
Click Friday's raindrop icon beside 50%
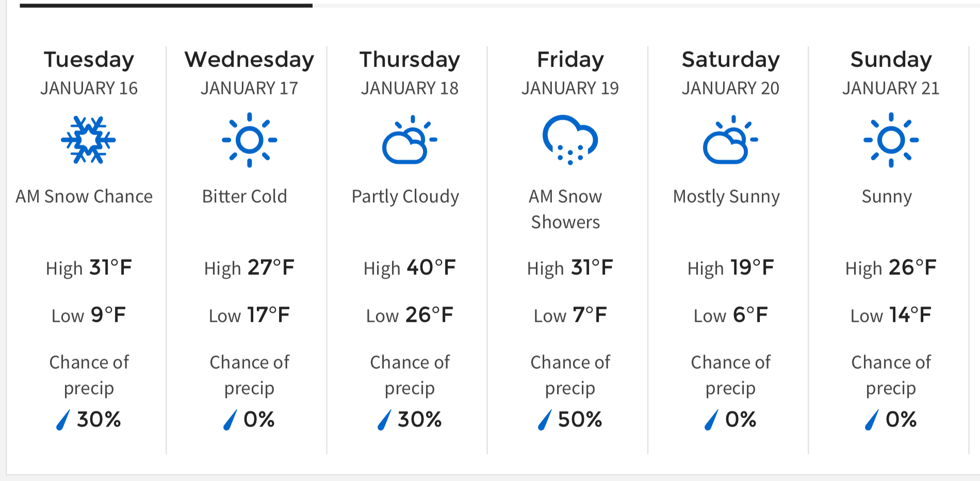[545, 420]
